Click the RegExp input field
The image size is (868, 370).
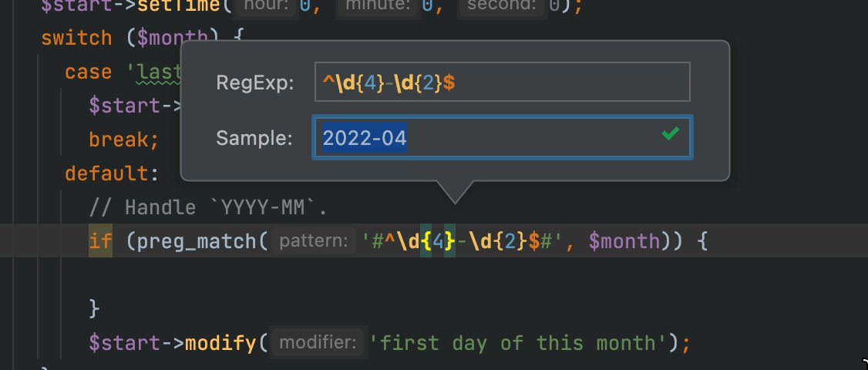tap(502, 82)
